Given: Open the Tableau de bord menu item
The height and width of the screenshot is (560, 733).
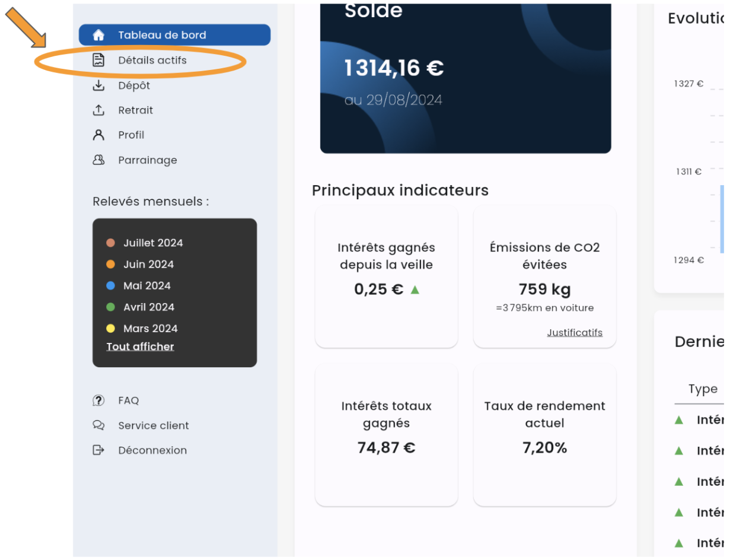Looking at the screenshot, I should [x=175, y=35].
